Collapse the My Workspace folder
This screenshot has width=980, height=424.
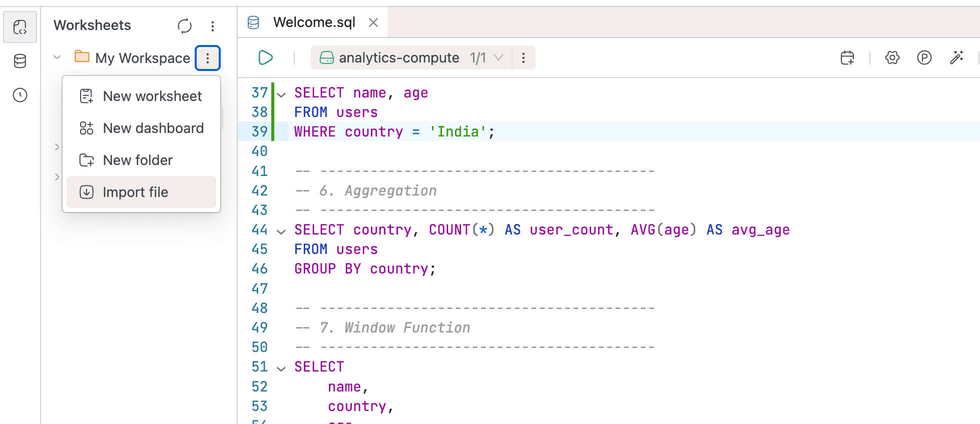(x=57, y=57)
